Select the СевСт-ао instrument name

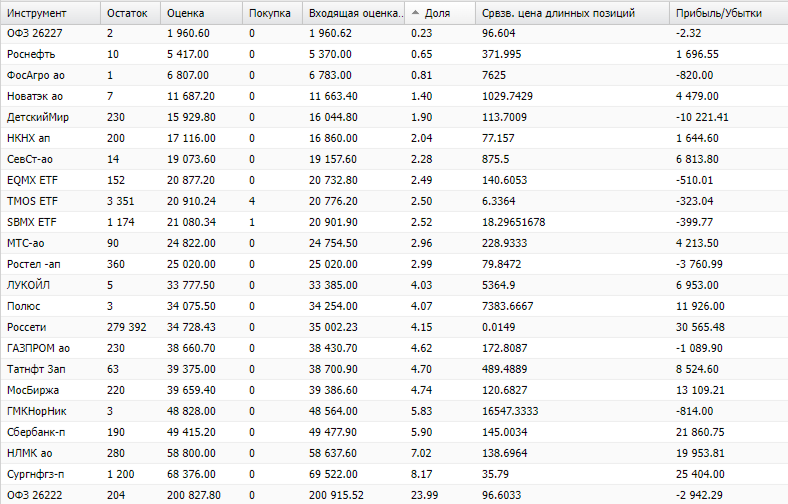pos(30,159)
